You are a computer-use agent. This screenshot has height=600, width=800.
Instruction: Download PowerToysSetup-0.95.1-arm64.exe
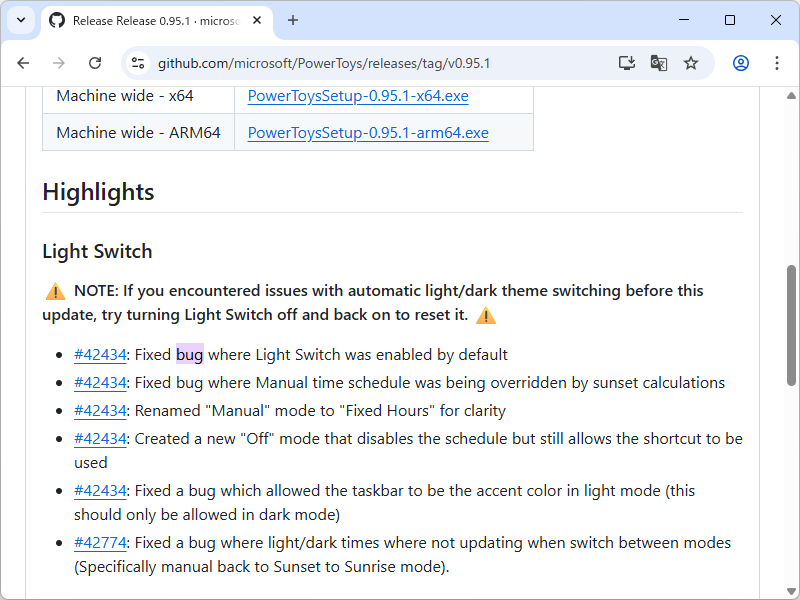[368, 132]
